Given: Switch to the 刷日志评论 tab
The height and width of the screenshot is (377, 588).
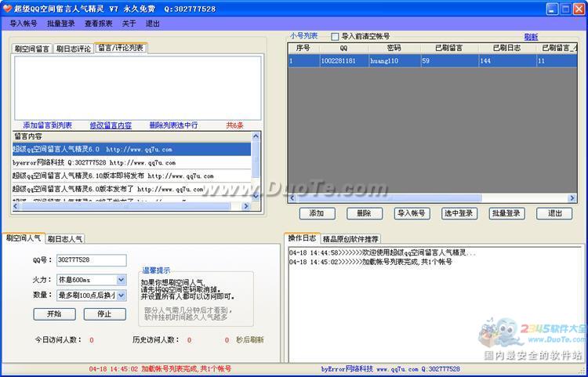Looking at the screenshot, I should coord(74,49).
